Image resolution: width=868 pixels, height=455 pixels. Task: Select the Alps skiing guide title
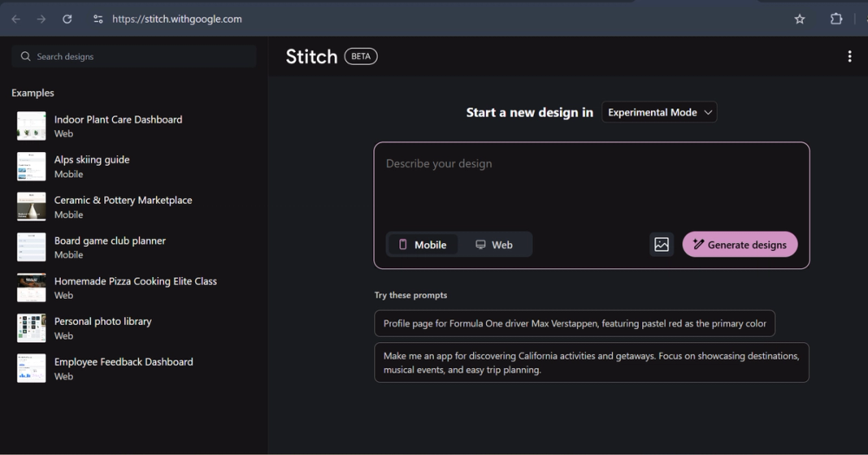(x=92, y=160)
